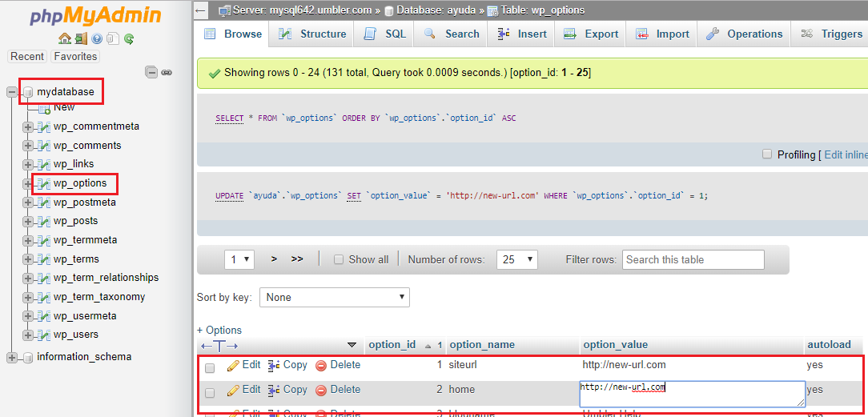Select the siteurl row checkbox
This screenshot has height=417, width=868.
point(210,367)
